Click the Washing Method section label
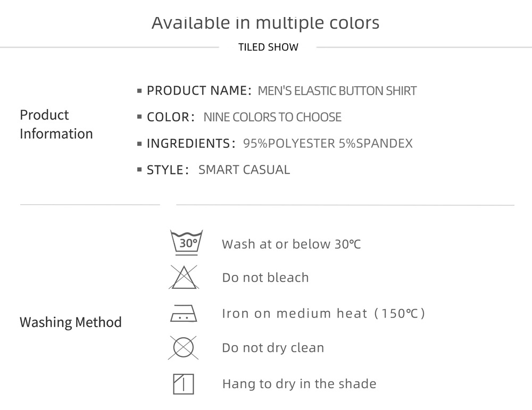The height and width of the screenshot is (410, 532). [x=70, y=322]
